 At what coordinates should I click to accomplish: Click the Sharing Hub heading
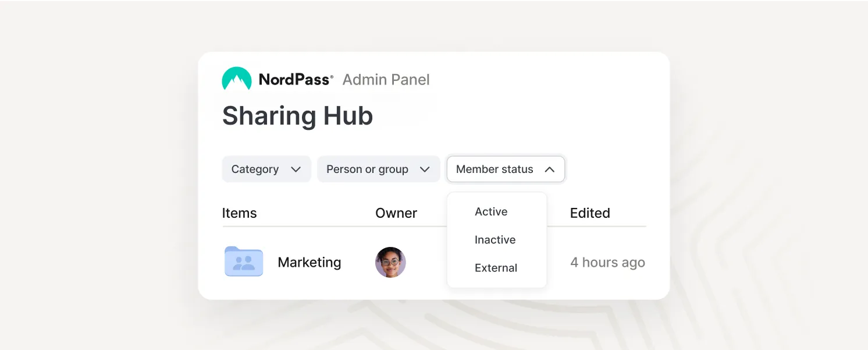(297, 116)
